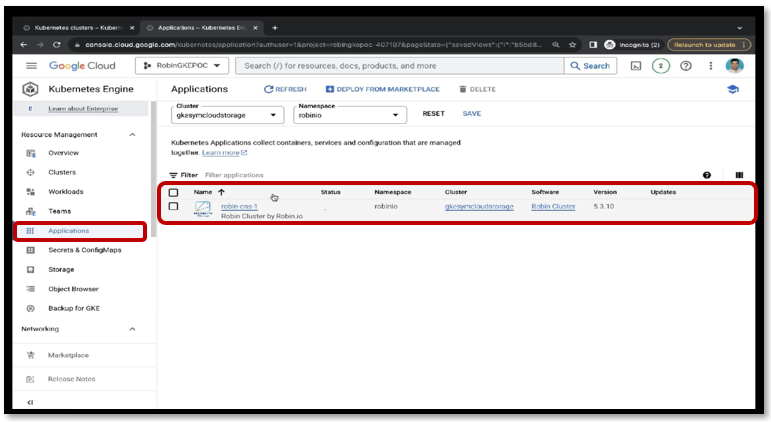Open the Cluster dropdown gkesymcloudstorage
This screenshot has height=422, width=771.
[227, 115]
